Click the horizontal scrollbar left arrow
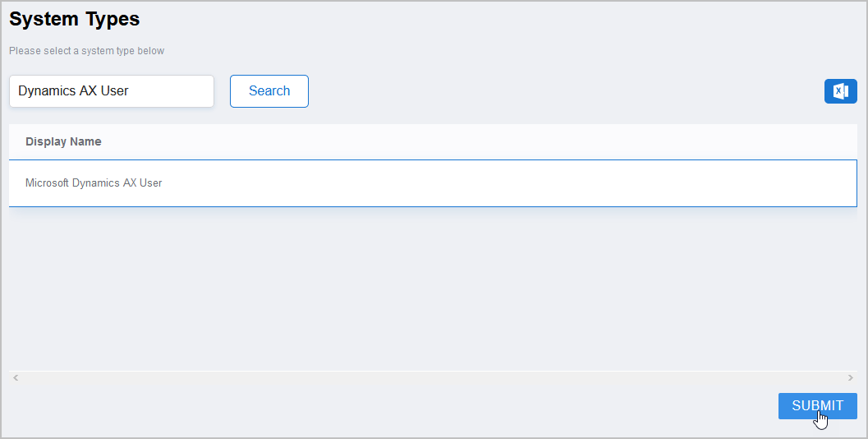Image resolution: width=868 pixels, height=439 pixels. [x=15, y=377]
